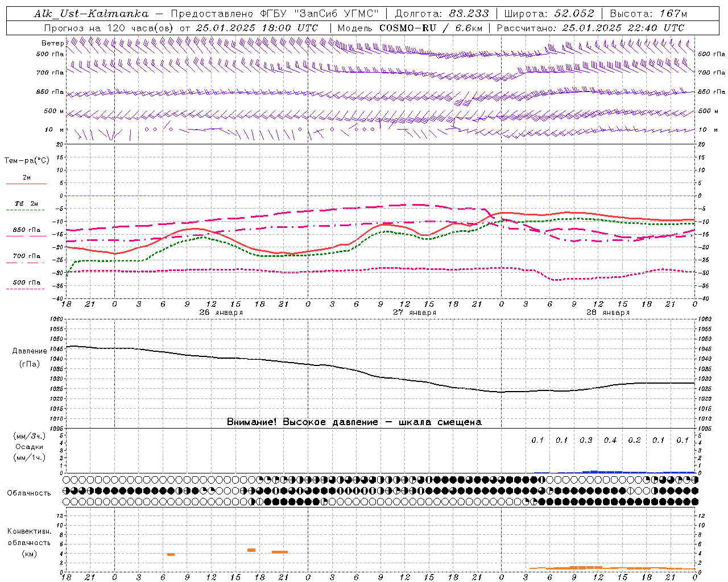
Task: Click the 0.3 precipitation amount value
Action: (x=586, y=440)
